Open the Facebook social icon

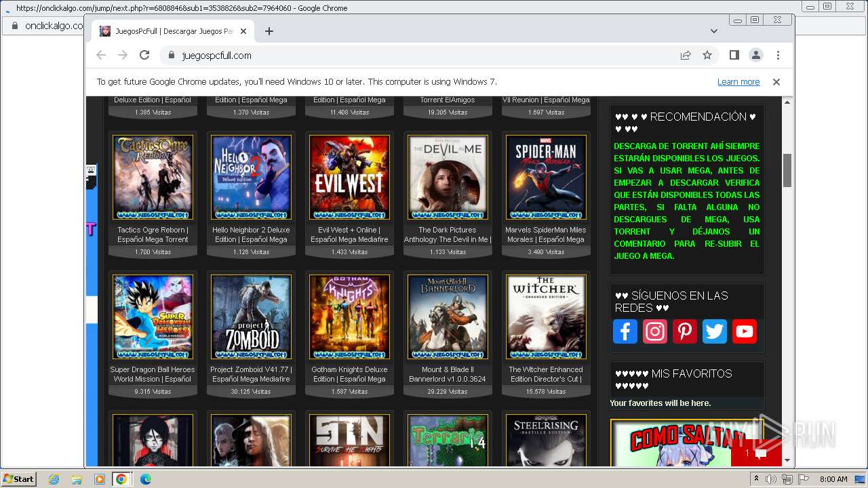pos(625,331)
